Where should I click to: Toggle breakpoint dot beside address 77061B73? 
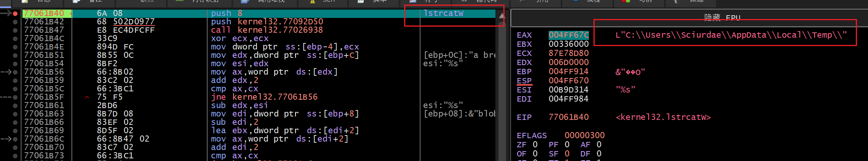(15, 156)
